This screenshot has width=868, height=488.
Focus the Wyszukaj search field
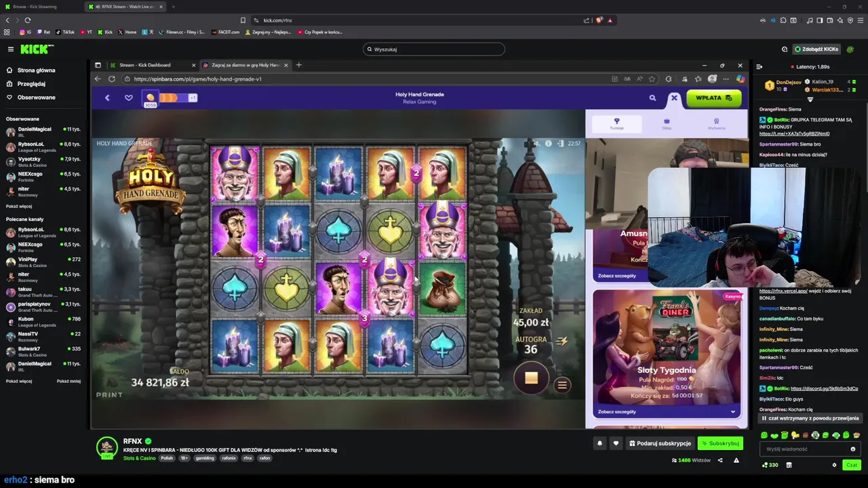pyautogui.click(x=434, y=49)
